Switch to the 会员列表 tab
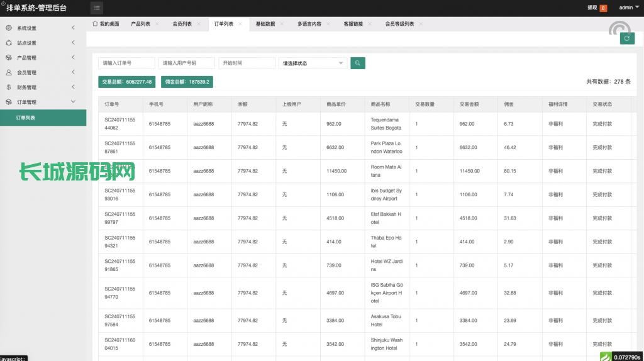644x361 pixels. click(182, 24)
